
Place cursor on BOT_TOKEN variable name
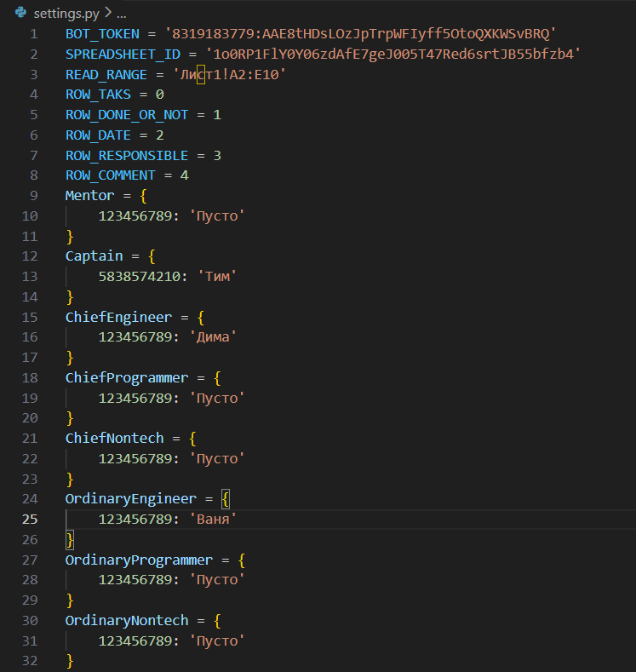(x=103, y=33)
